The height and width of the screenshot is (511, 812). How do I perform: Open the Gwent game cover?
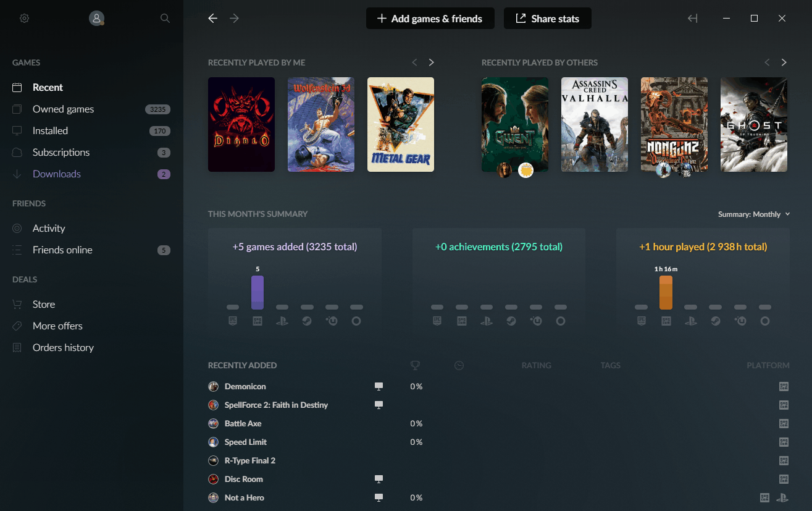point(515,124)
